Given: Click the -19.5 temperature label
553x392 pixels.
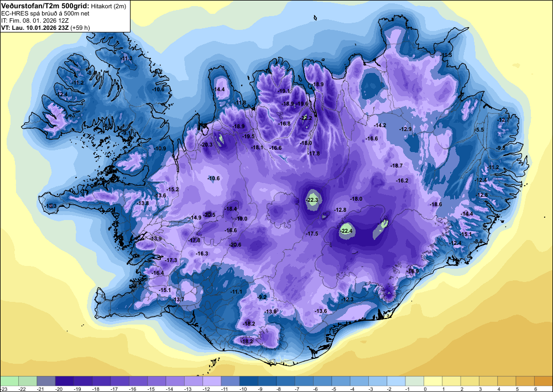Looking at the screenshot, I should click(248, 137).
